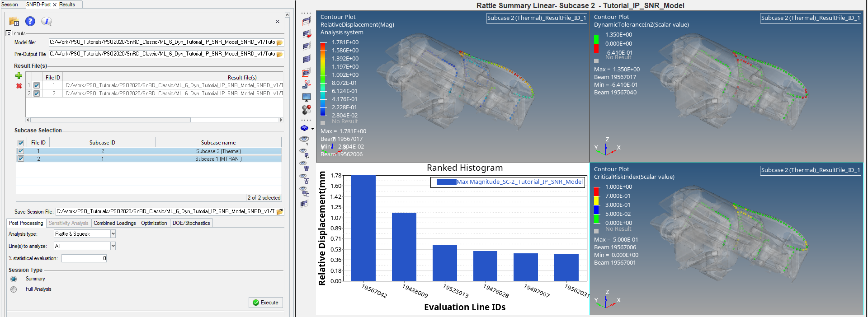868x317 pixels.
Task: Collapse the Inputs section expander
Action: [8, 33]
